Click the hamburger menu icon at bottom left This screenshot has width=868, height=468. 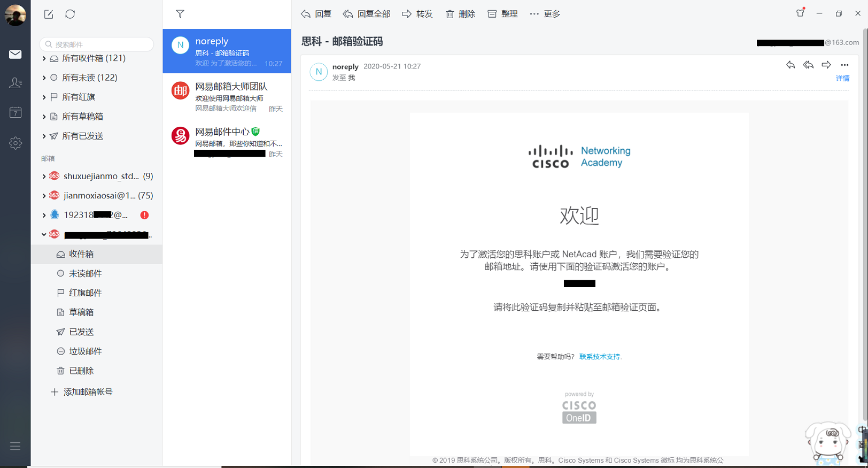pos(15,446)
